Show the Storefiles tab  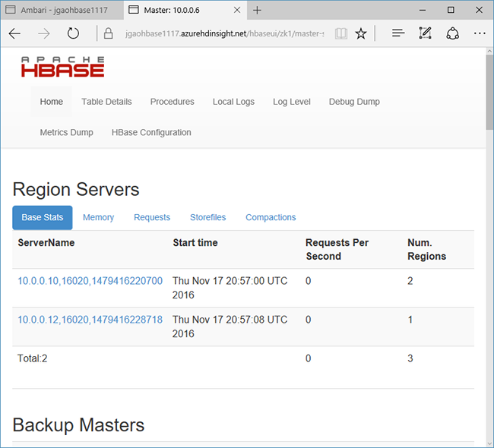coord(208,218)
